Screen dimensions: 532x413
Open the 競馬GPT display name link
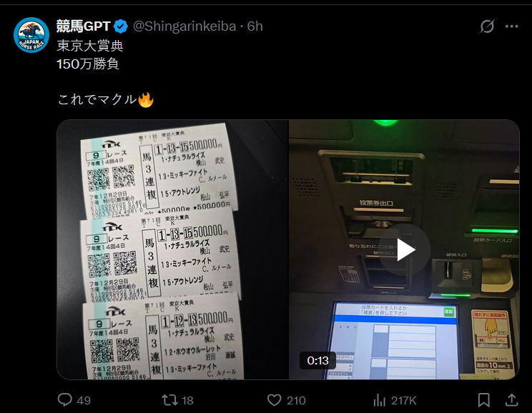coord(84,26)
